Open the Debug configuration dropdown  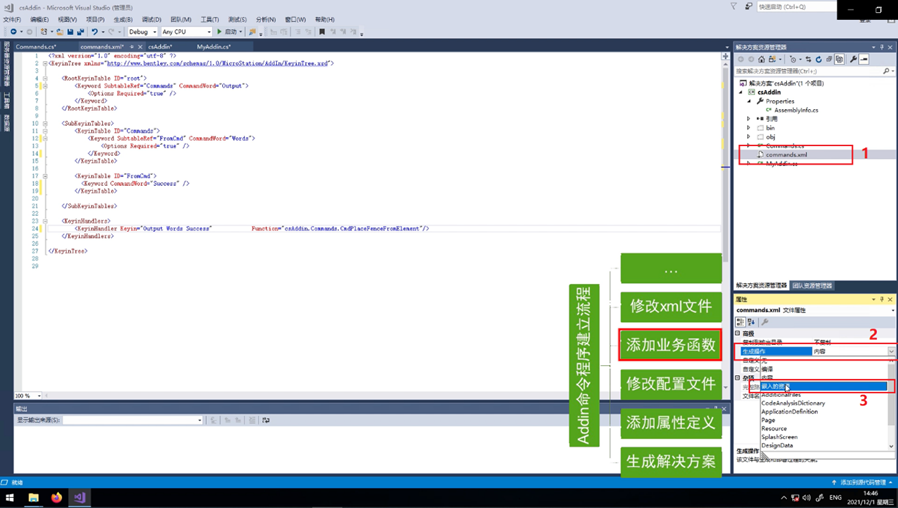[155, 31]
